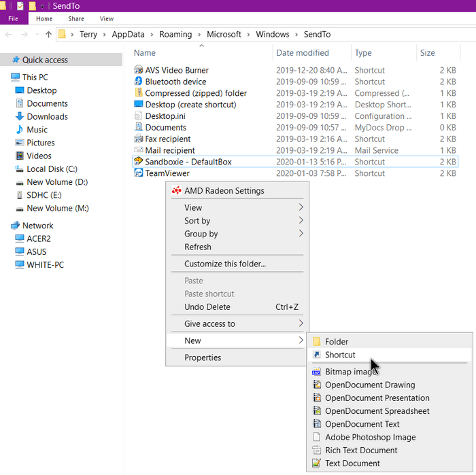The width and height of the screenshot is (476, 475).
Task: Click the Folder icon in New submenu
Action: pyautogui.click(x=317, y=342)
